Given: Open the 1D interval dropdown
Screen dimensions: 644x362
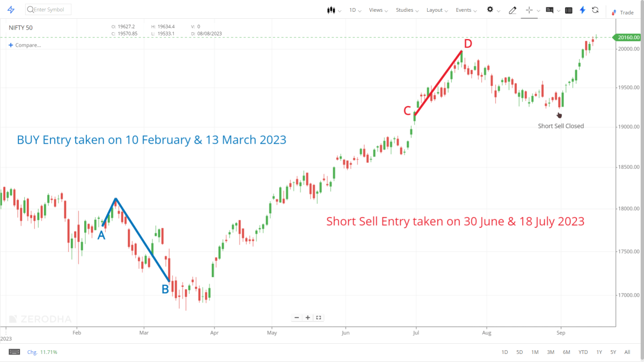Looking at the screenshot, I should pyautogui.click(x=353, y=10).
